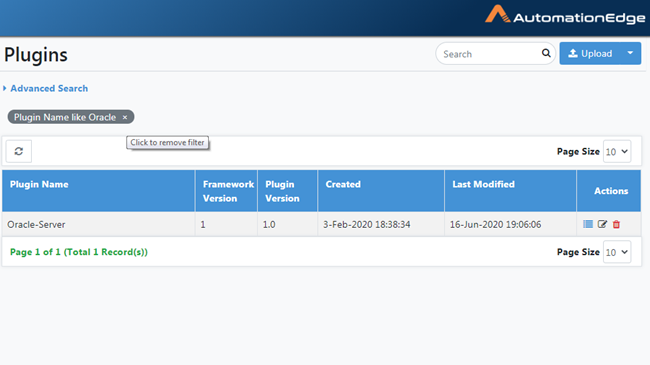Sort by Framework Version column header
Viewport: 650px width, 365px height.
[226, 191]
